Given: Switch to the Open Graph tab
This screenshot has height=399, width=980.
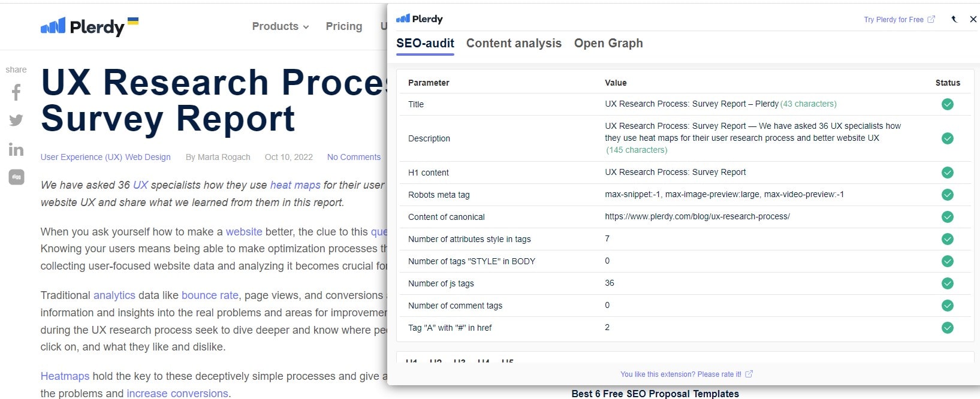Looking at the screenshot, I should [608, 43].
